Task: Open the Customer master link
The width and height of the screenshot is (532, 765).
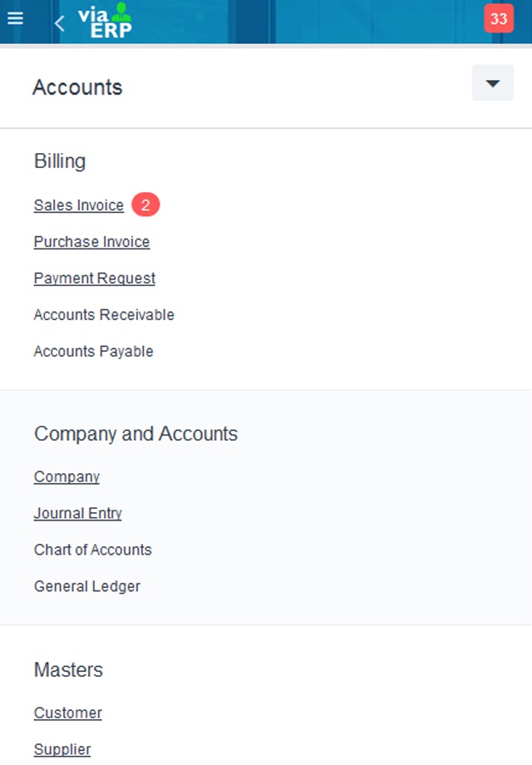Action: click(x=67, y=713)
